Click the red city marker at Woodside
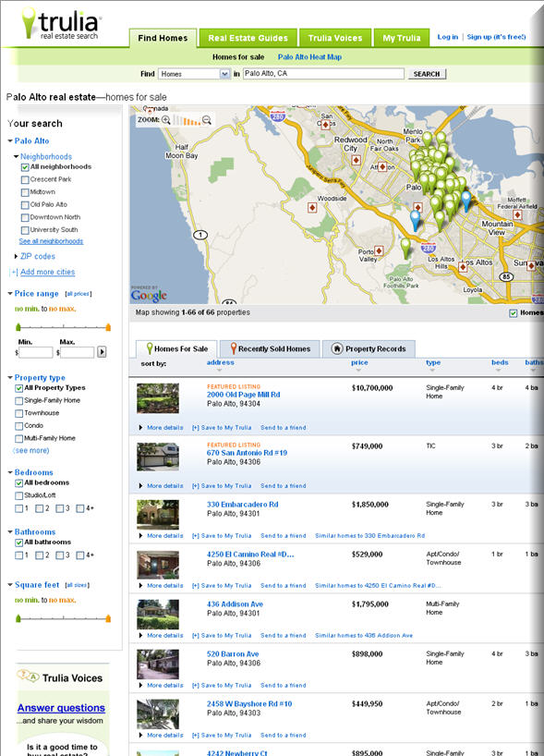The width and height of the screenshot is (544, 756). click(312, 208)
